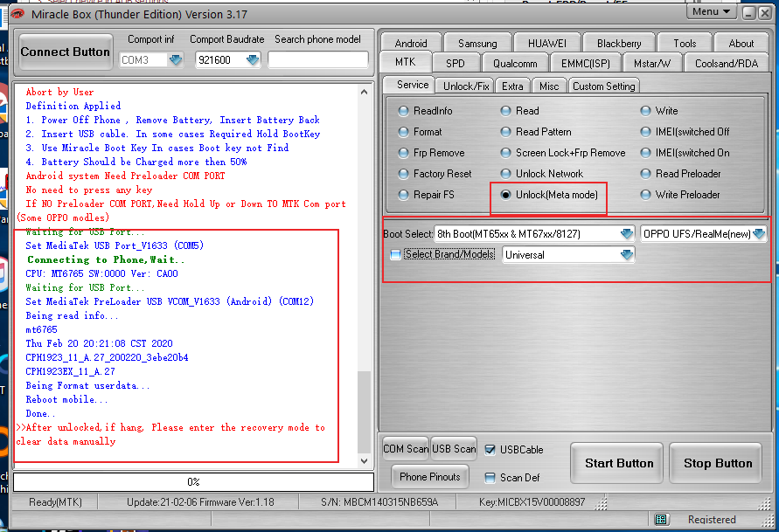Image resolution: width=779 pixels, height=532 pixels.
Task: Open the Qualcomm tab
Action: [515, 64]
